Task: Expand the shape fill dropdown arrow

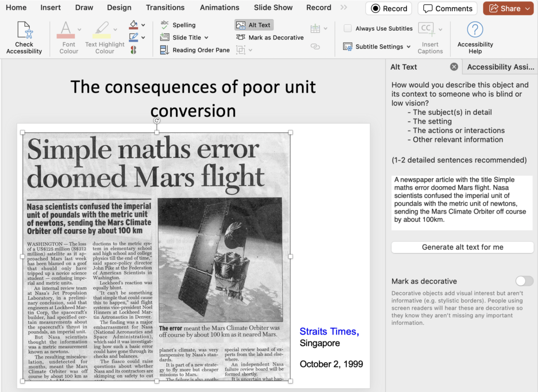Action: tap(143, 25)
